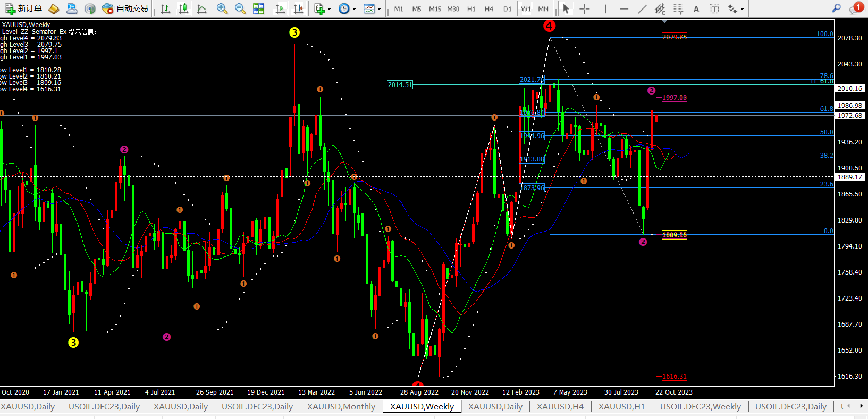Select the Fibonacci retracement tool

pos(678,8)
